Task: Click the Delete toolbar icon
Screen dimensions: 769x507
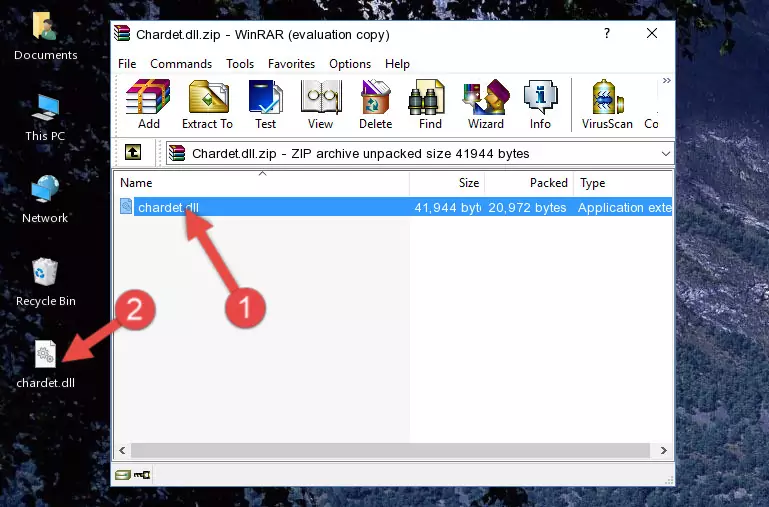Action: pos(375,104)
